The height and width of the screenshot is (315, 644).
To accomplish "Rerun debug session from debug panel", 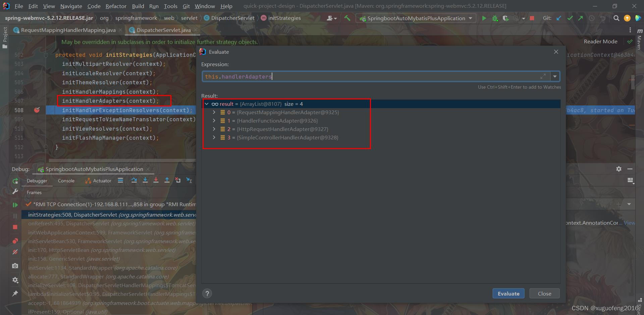I will coord(15,181).
